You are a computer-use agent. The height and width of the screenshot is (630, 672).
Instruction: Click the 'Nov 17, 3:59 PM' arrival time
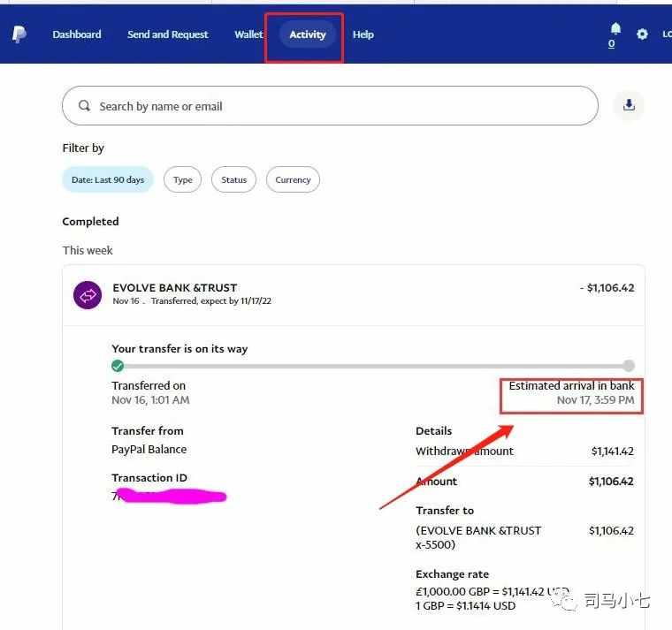[595, 400]
